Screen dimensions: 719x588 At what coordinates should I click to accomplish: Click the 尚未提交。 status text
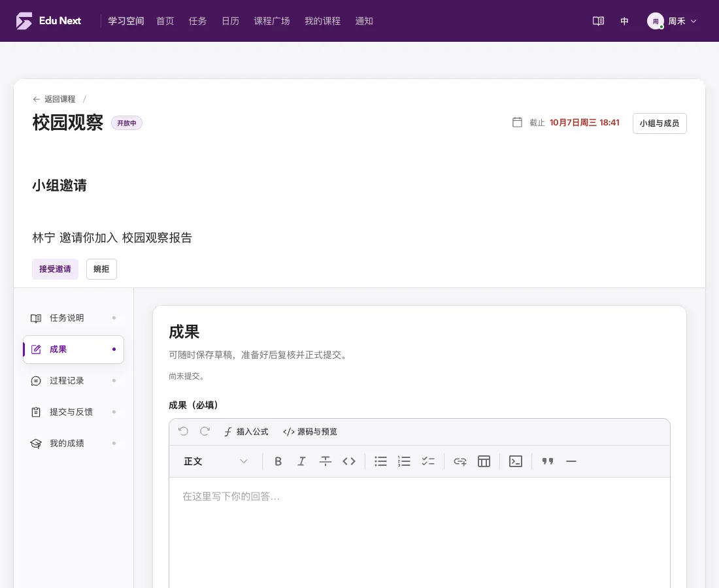coord(187,376)
